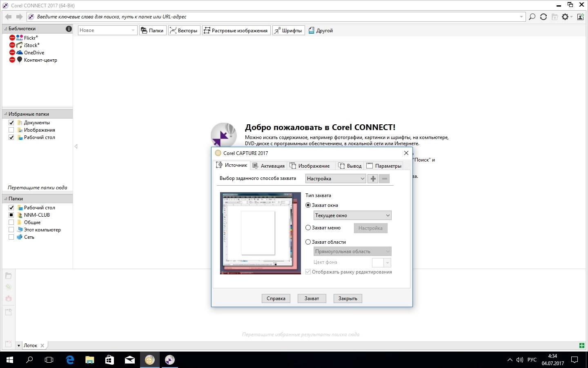Open the Новое filter dropdown
The image size is (588, 368).
click(x=107, y=30)
